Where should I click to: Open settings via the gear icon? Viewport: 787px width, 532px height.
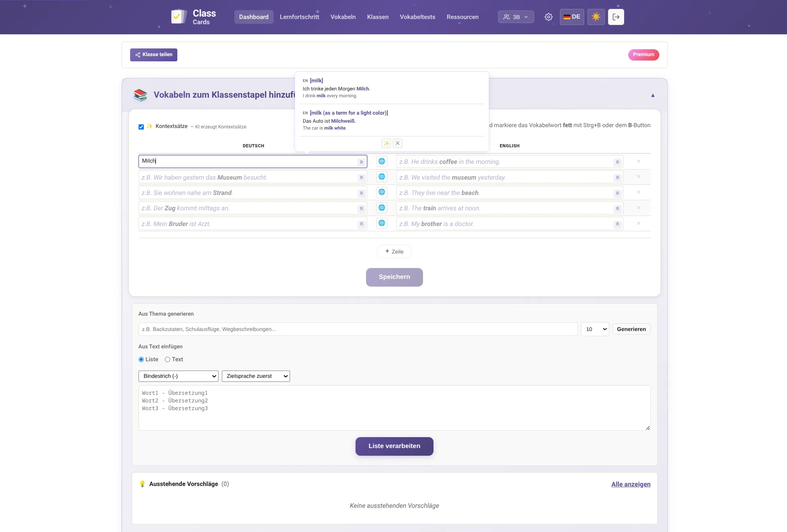[548, 17]
